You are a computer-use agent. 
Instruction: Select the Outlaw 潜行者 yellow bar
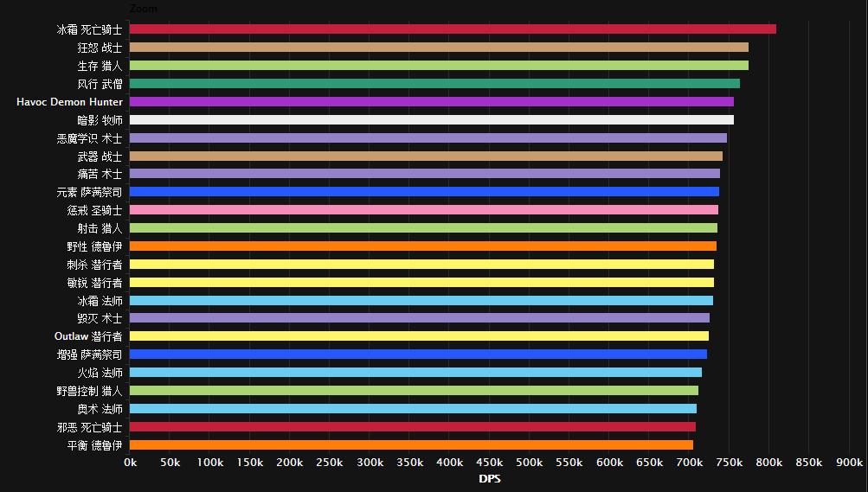click(x=419, y=336)
